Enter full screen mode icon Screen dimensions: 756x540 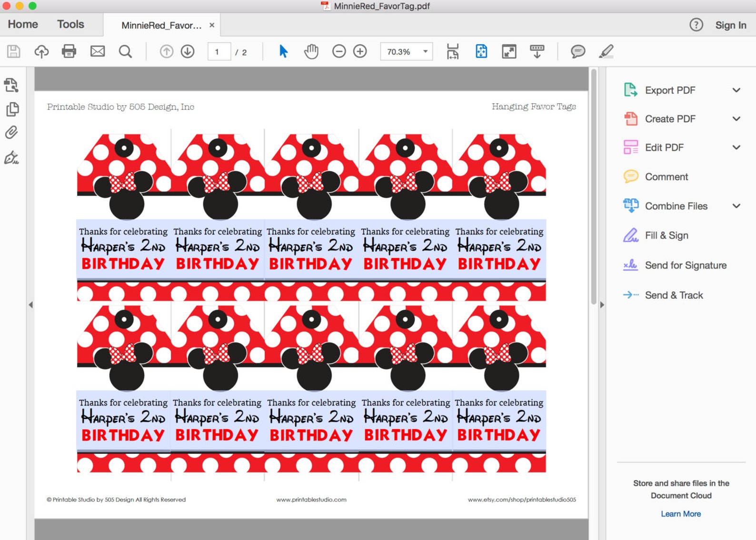click(x=509, y=51)
